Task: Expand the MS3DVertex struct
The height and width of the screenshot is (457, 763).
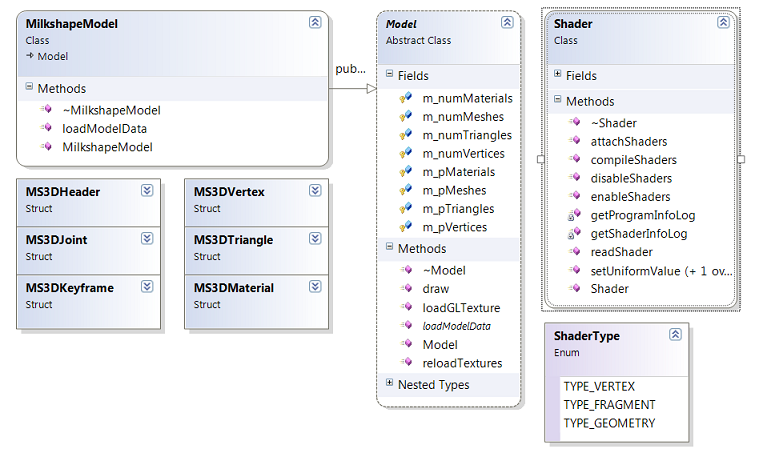Action: click(x=315, y=190)
